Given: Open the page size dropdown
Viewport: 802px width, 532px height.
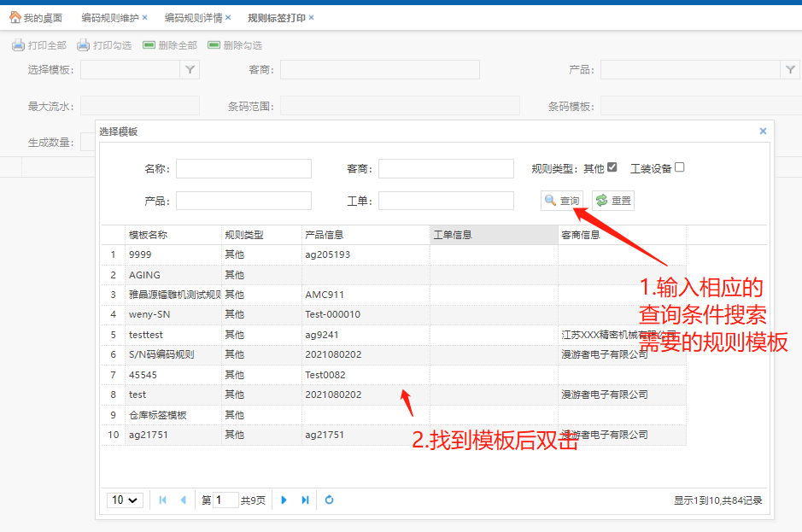Looking at the screenshot, I should (125, 500).
